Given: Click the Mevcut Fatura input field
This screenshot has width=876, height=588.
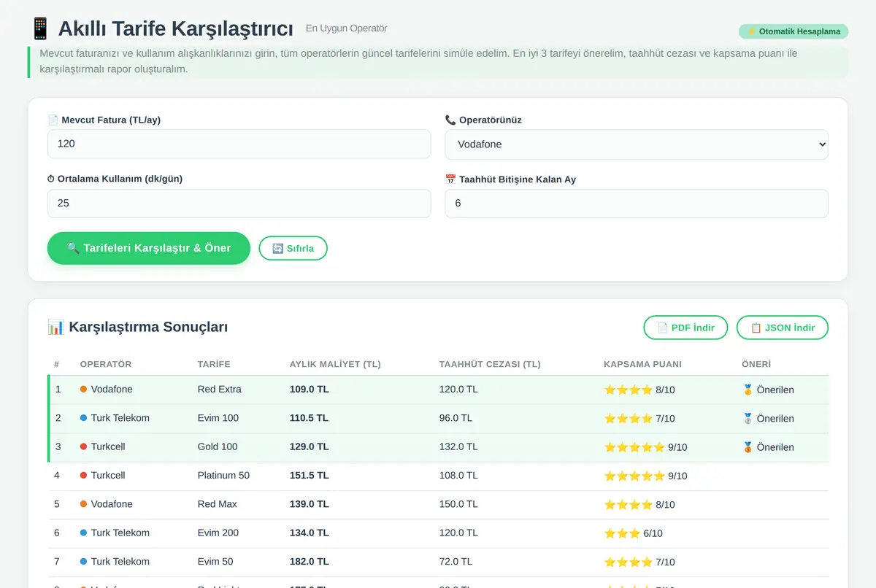Looking at the screenshot, I should (x=239, y=144).
